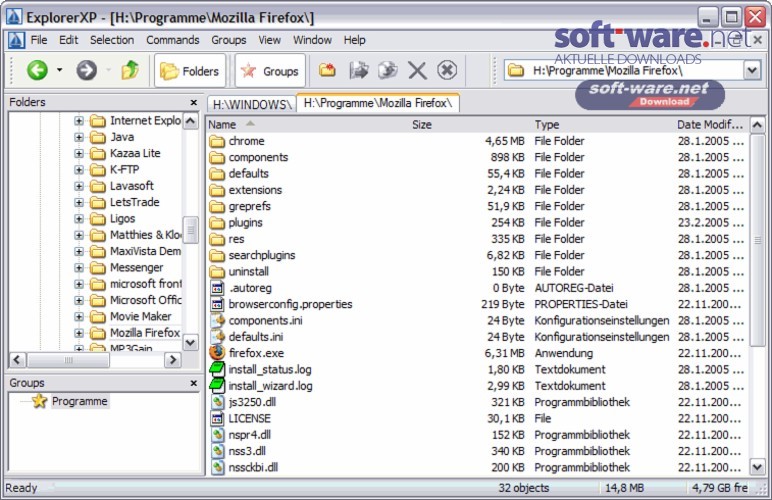Open the View menu

[x=269, y=40]
